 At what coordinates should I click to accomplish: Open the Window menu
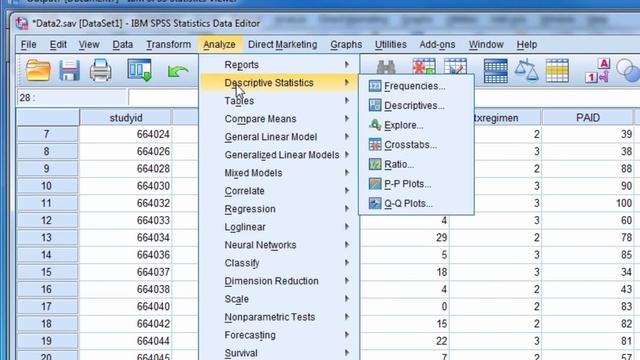pyautogui.click(x=486, y=44)
